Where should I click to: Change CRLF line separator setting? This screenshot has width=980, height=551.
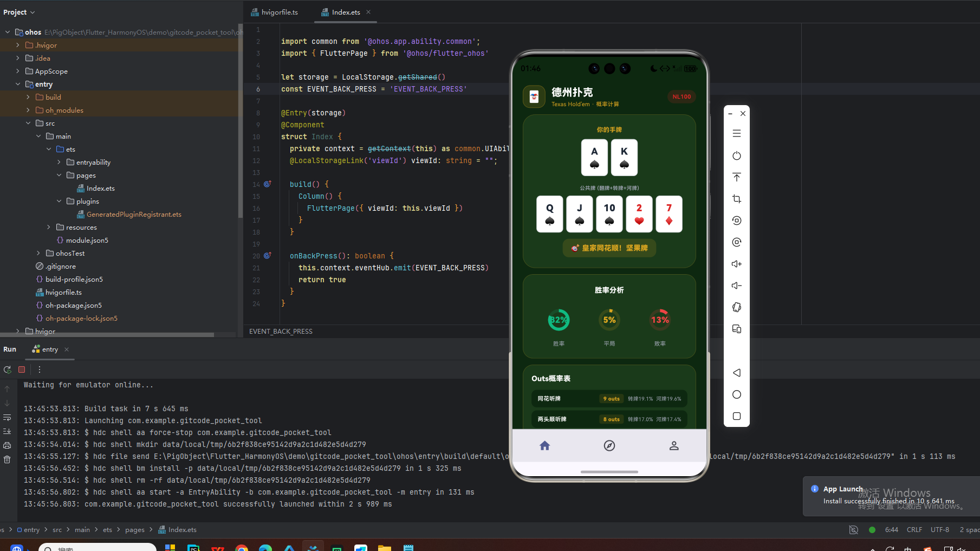(x=914, y=530)
